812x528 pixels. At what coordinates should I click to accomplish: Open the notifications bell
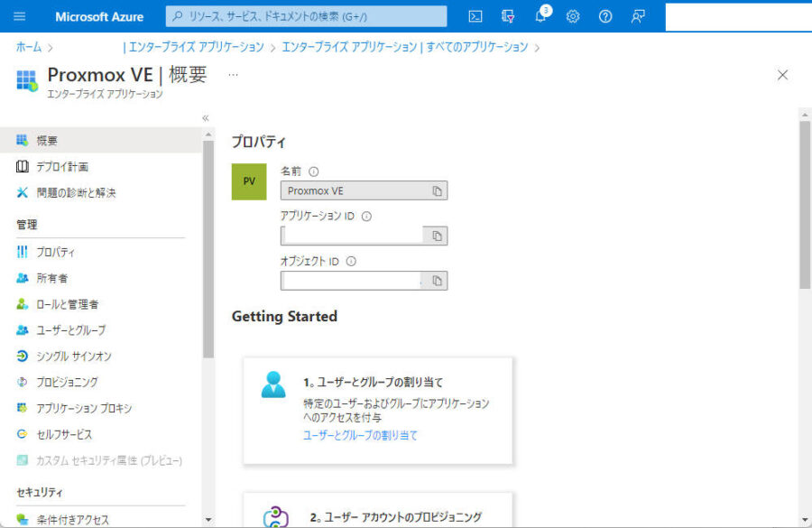tap(540, 15)
